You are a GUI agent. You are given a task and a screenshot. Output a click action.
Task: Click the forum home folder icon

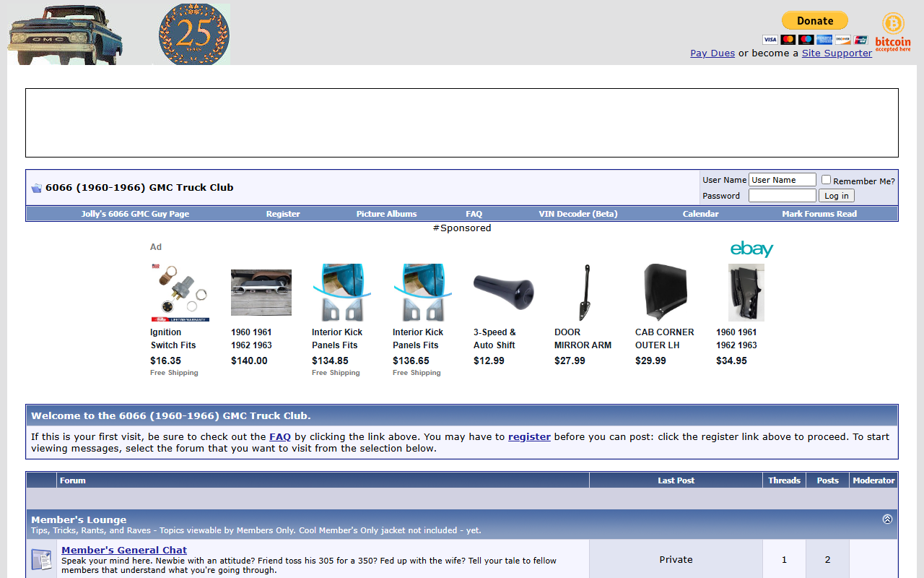tap(36, 188)
